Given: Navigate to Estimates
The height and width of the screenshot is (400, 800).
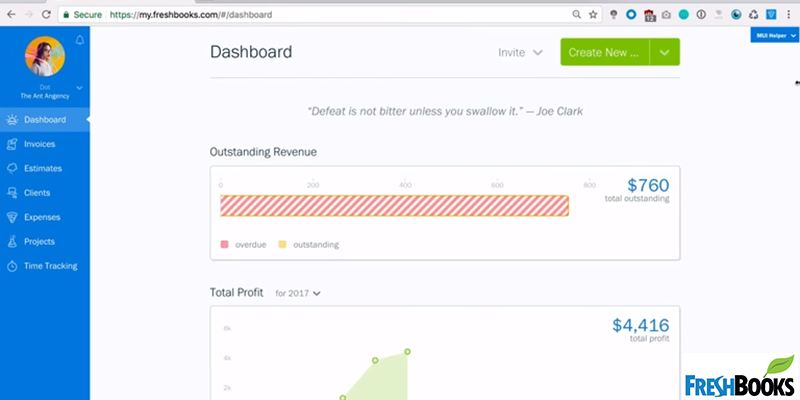Looking at the screenshot, I should (45, 169).
